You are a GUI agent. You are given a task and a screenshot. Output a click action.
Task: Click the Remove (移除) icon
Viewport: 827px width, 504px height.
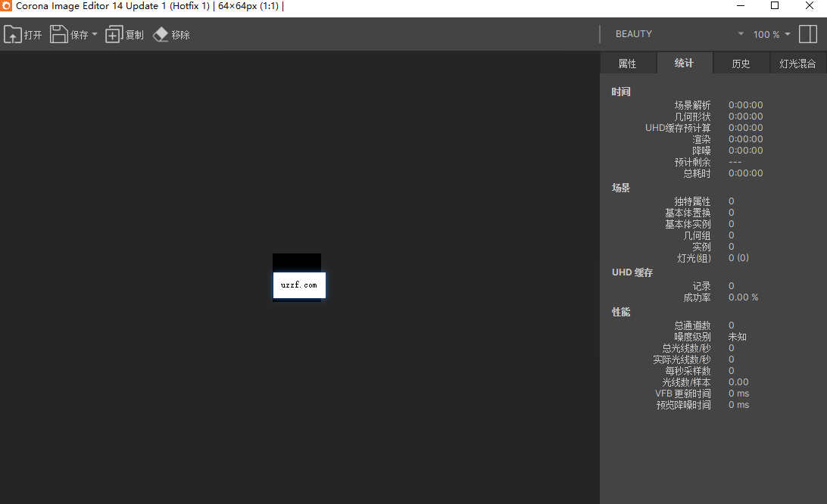pyautogui.click(x=160, y=33)
